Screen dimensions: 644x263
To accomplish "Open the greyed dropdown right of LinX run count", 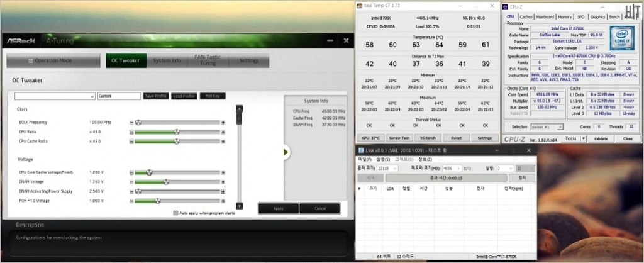I will click(525, 169).
